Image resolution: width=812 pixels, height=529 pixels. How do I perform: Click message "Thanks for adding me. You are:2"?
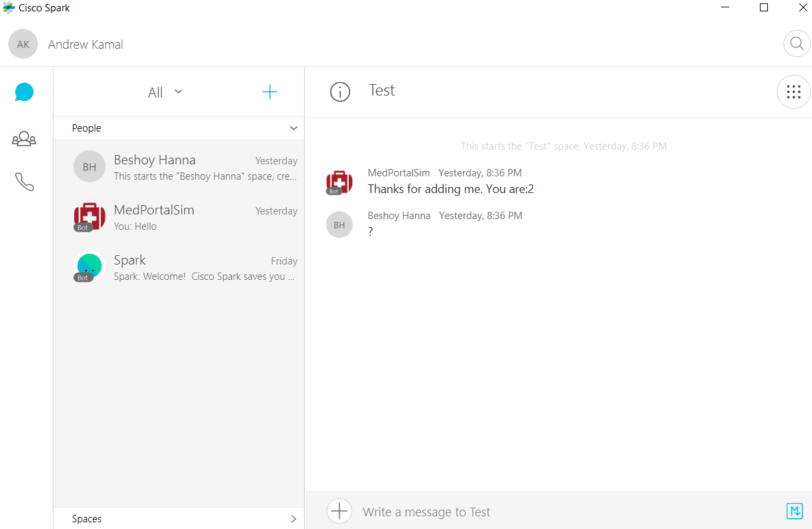450,189
